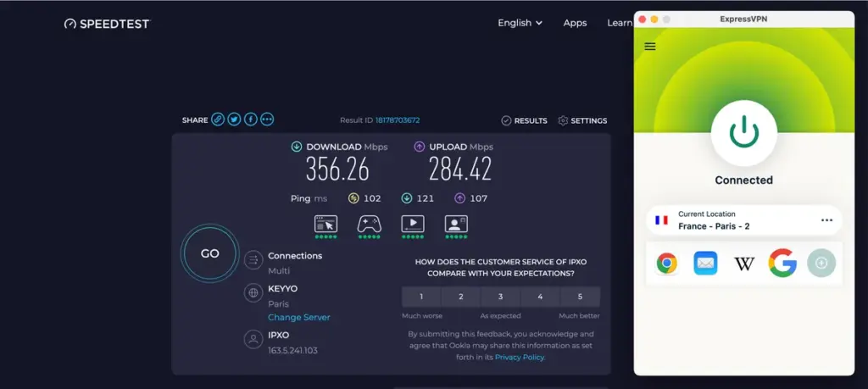Share result on Facebook
Viewport: 868px width, 389px height.
pyautogui.click(x=251, y=119)
